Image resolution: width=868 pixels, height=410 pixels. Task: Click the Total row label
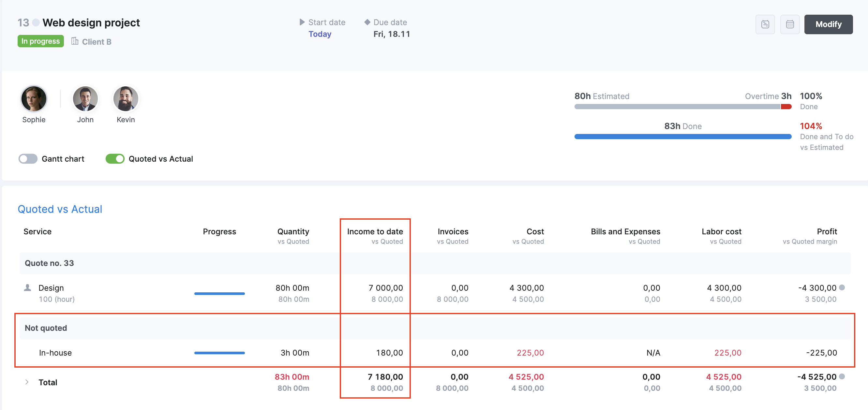click(48, 382)
